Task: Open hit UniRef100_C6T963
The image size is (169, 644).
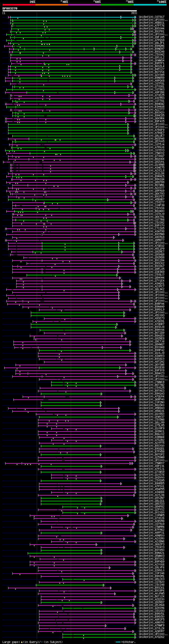Action: coord(152,90)
